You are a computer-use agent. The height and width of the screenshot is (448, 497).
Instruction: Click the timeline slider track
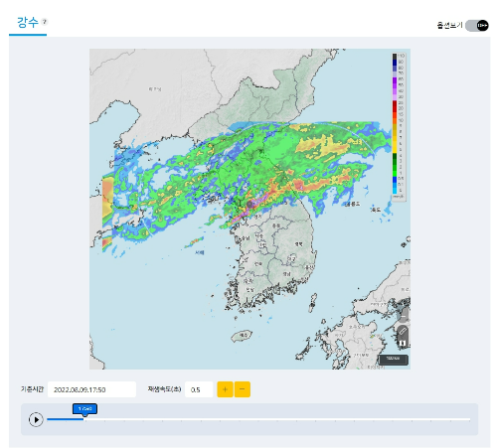pyautogui.click(x=258, y=419)
